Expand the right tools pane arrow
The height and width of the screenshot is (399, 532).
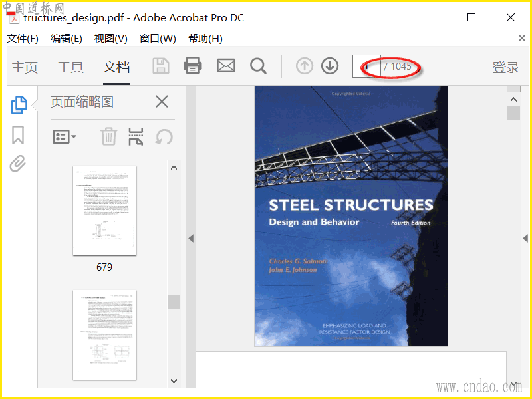525,239
